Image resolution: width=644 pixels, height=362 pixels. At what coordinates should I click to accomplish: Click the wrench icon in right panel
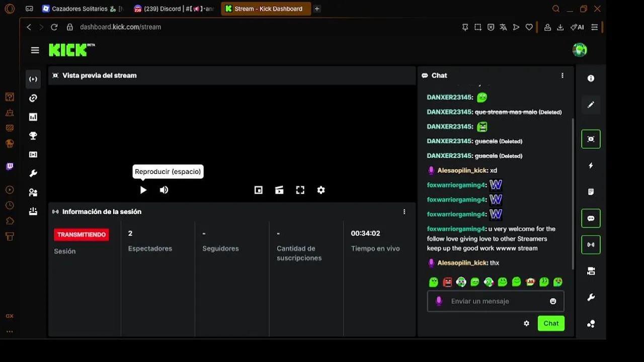click(x=591, y=297)
